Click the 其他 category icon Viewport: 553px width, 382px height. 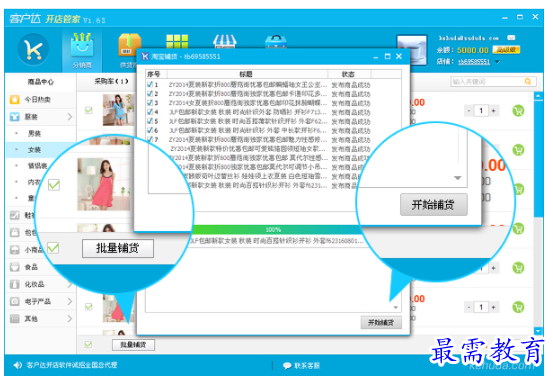[14, 319]
